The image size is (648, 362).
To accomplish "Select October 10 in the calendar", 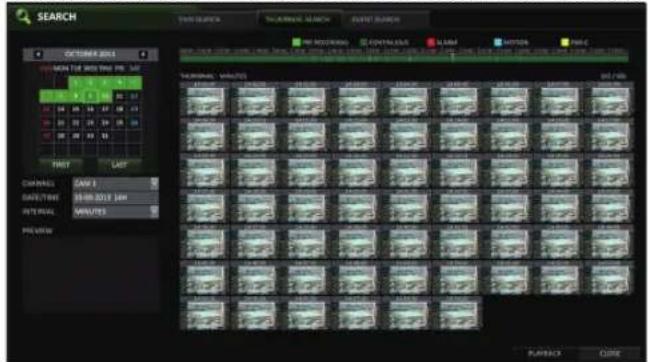I will point(105,96).
